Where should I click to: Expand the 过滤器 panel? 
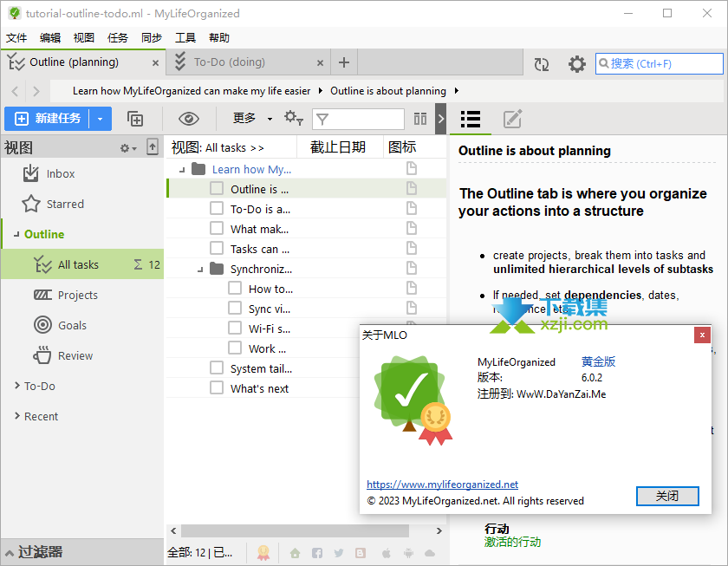pos(10,552)
